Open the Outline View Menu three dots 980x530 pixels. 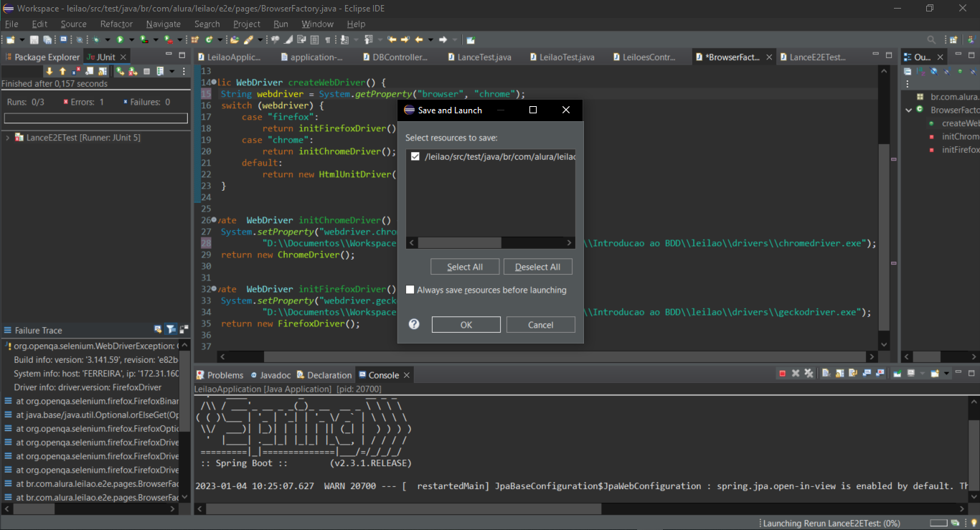click(x=908, y=84)
